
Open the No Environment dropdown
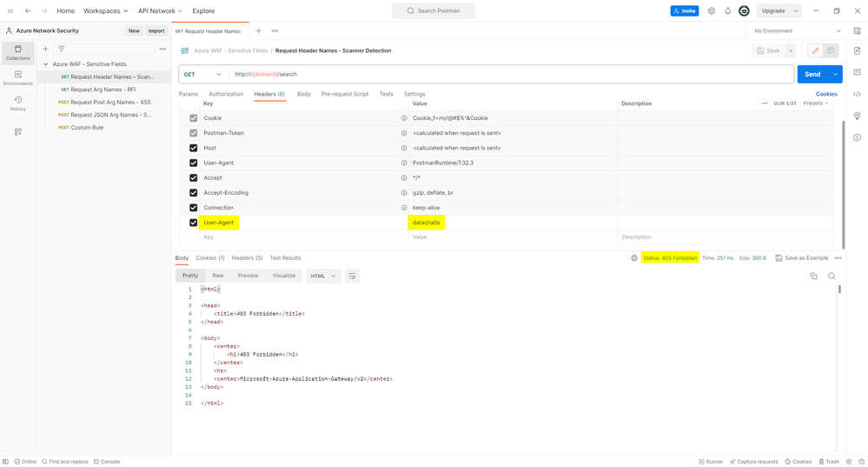pyautogui.click(x=797, y=31)
